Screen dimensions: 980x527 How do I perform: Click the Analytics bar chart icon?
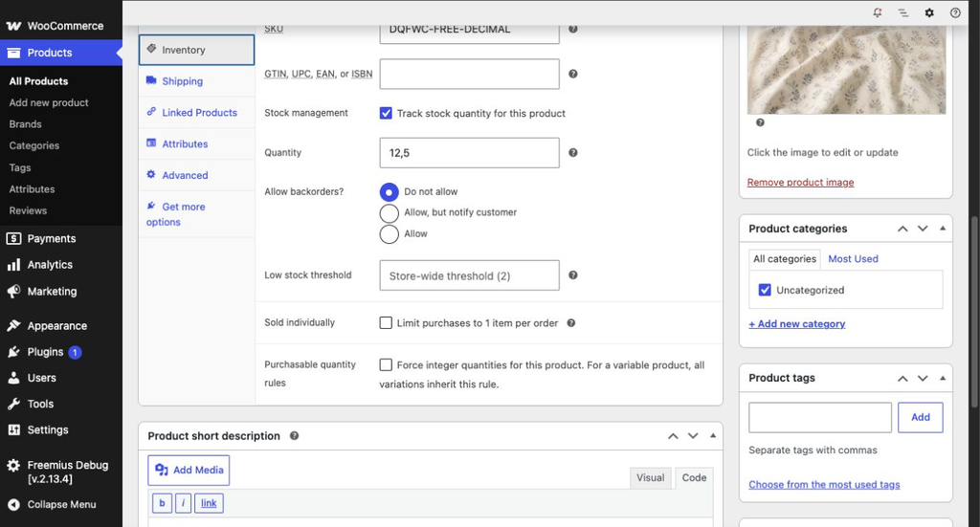click(13, 265)
